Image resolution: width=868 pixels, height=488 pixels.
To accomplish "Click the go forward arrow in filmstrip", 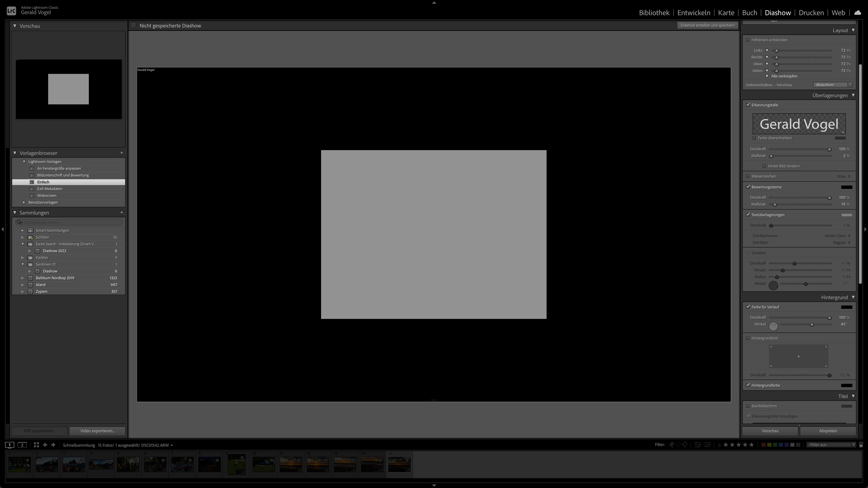I will [x=53, y=445].
